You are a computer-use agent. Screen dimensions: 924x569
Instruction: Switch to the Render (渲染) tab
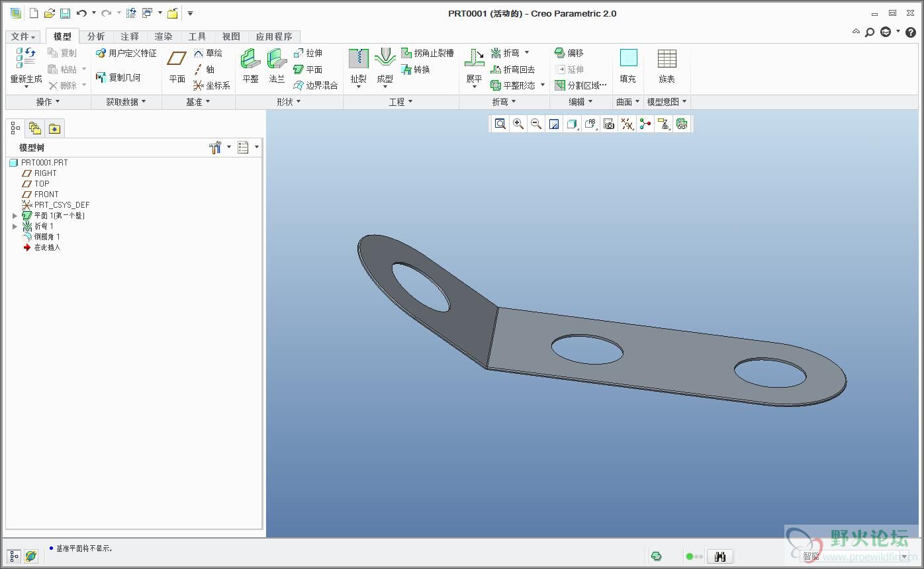point(163,36)
